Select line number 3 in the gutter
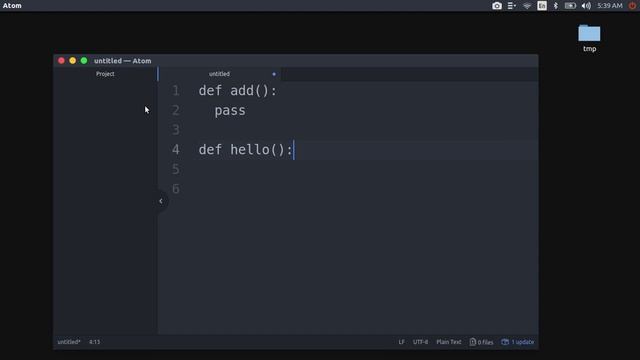The width and height of the screenshot is (640, 360). tap(176, 130)
